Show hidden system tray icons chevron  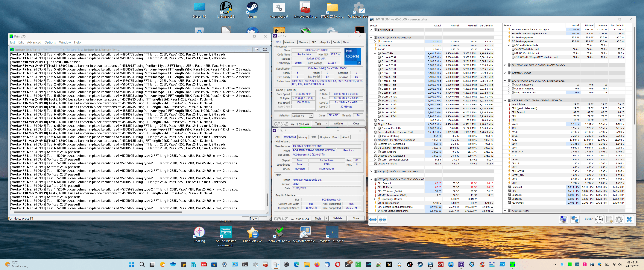(x=555, y=264)
